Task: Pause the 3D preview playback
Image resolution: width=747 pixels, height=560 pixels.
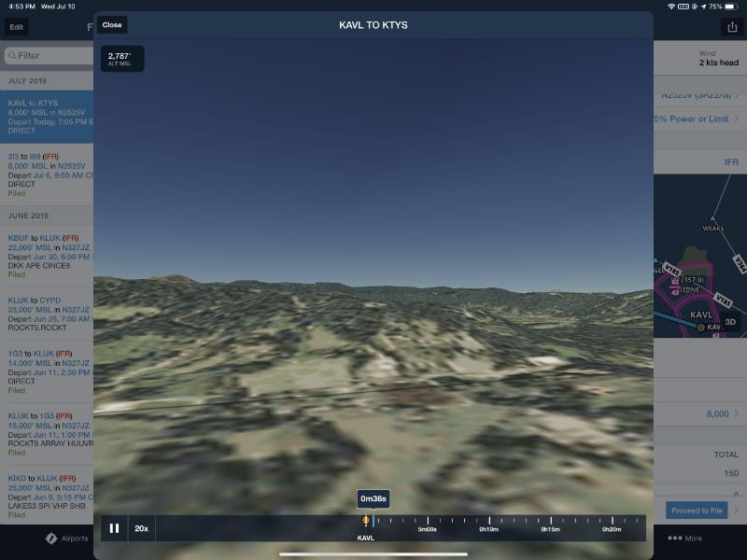Action: pos(114,528)
